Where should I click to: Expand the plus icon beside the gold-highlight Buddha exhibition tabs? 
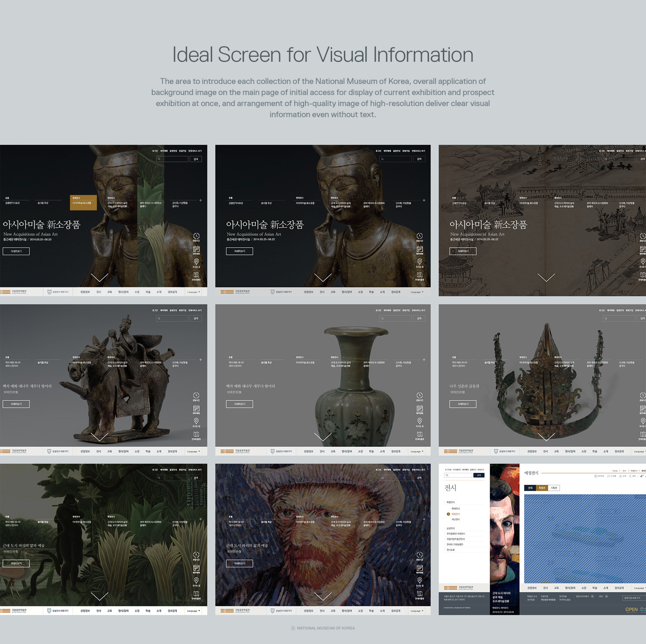200,200
